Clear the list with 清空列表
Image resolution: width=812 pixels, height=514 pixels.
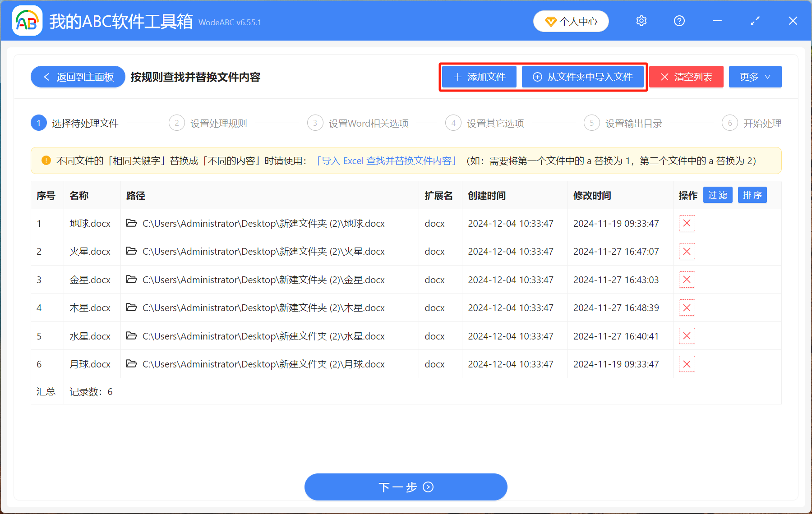pyautogui.click(x=686, y=77)
